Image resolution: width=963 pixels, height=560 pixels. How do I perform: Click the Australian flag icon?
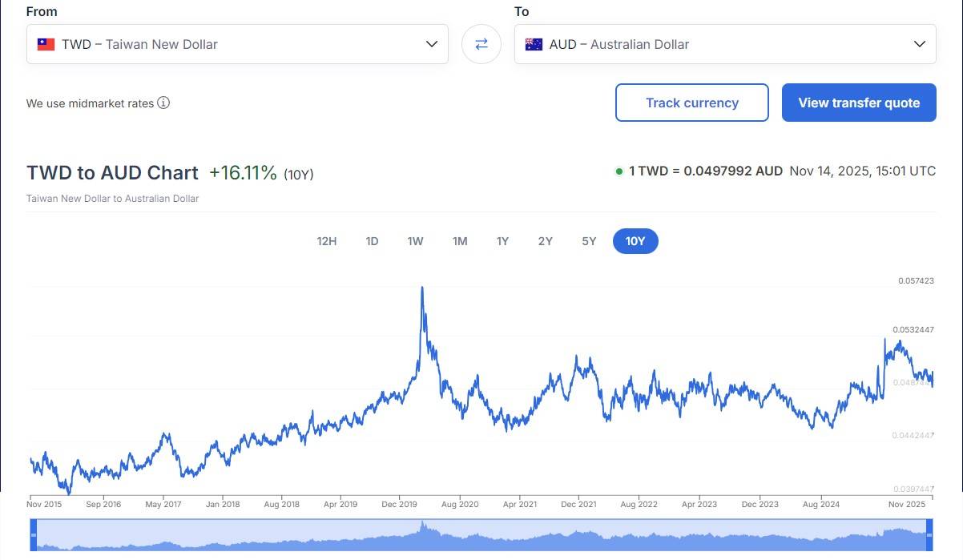coord(534,44)
